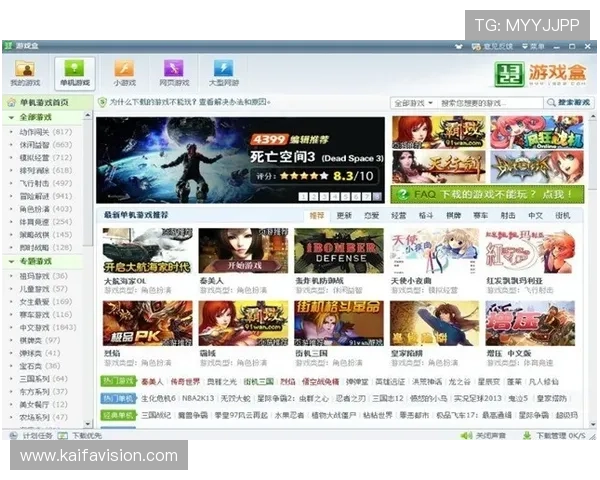This screenshot has height=480, width=600.
Task: Select the 格斗 tab
Action: (x=426, y=216)
